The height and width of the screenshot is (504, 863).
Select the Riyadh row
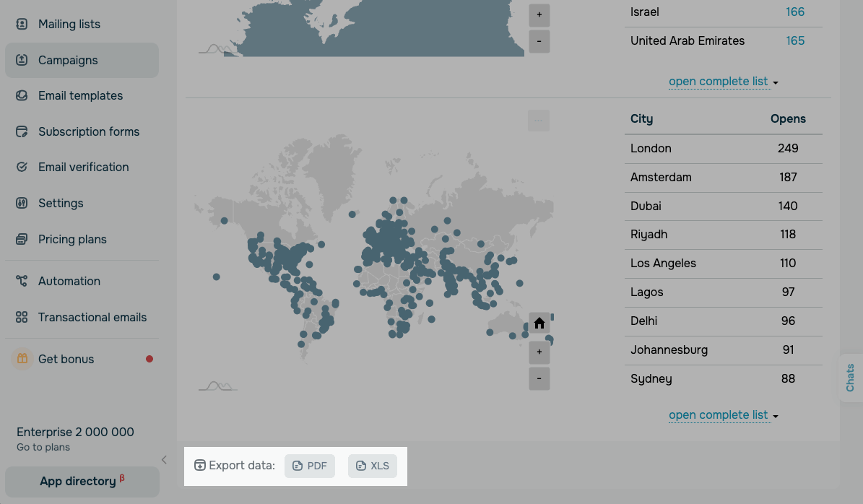click(x=723, y=235)
